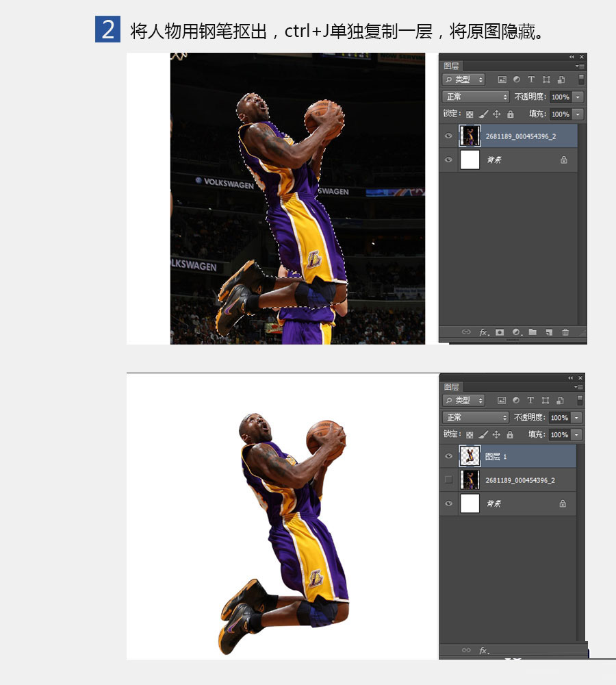This screenshot has height=685, width=616.
Task: Show the hidden 2681189_000454396_2 layer in the lower panel
Action: tap(448, 480)
